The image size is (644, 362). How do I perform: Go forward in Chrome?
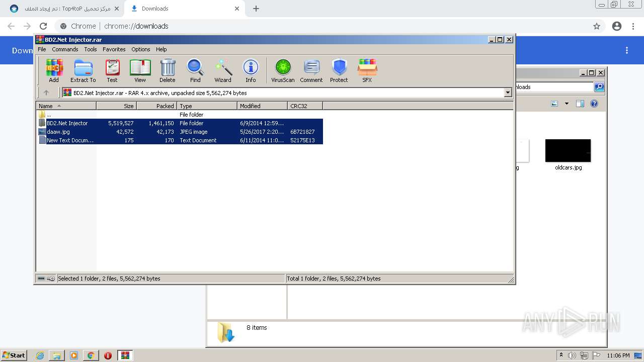click(27, 26)
